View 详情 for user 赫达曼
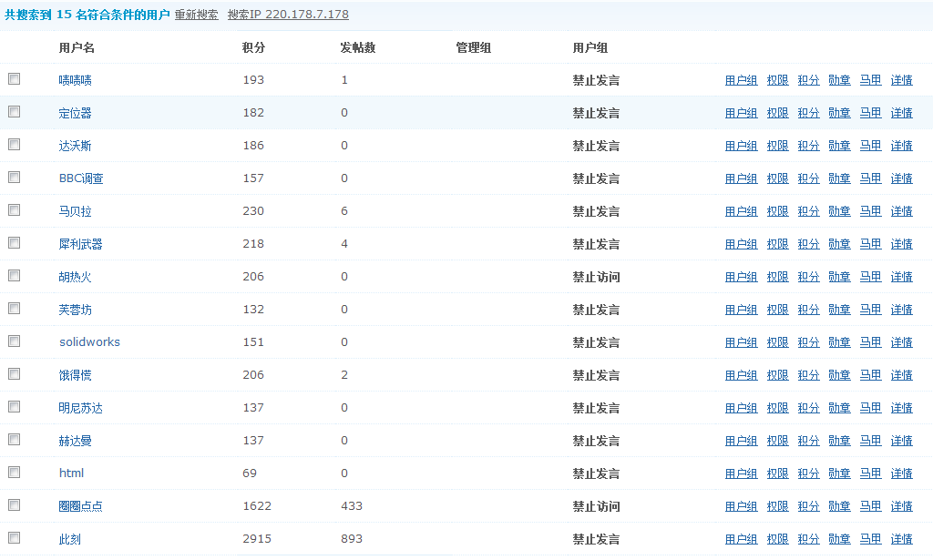933x560 pixels. pos(901,441)
